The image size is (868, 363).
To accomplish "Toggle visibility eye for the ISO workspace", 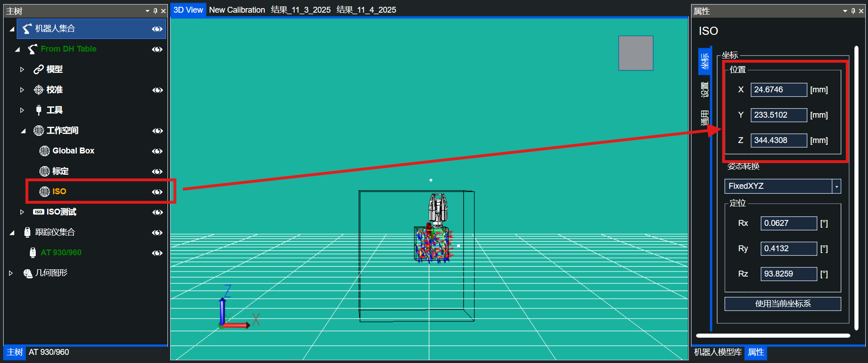I will coord(157,192).
